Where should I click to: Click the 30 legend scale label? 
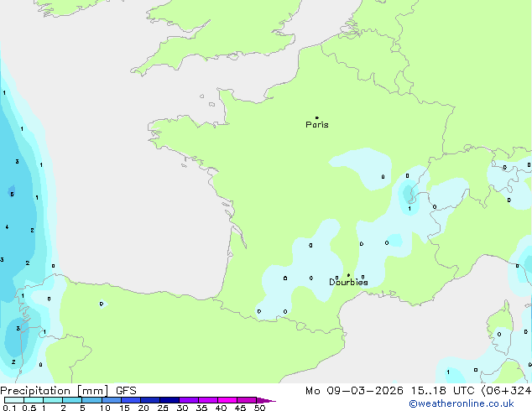coord(182,408)
